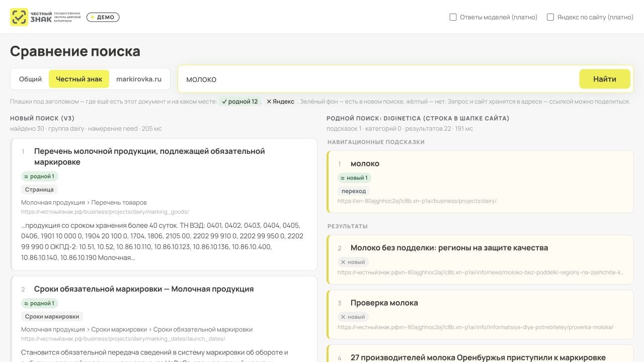
Task: Click the РЕЗУЛЬТАТЫ section label
Action: coord(348,226)
